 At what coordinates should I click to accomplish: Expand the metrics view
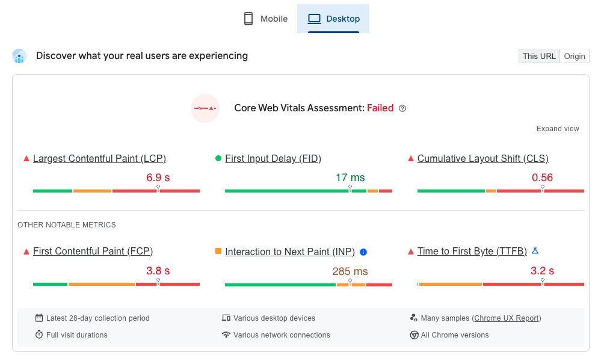pyautogui.click(x=558, y=129)
